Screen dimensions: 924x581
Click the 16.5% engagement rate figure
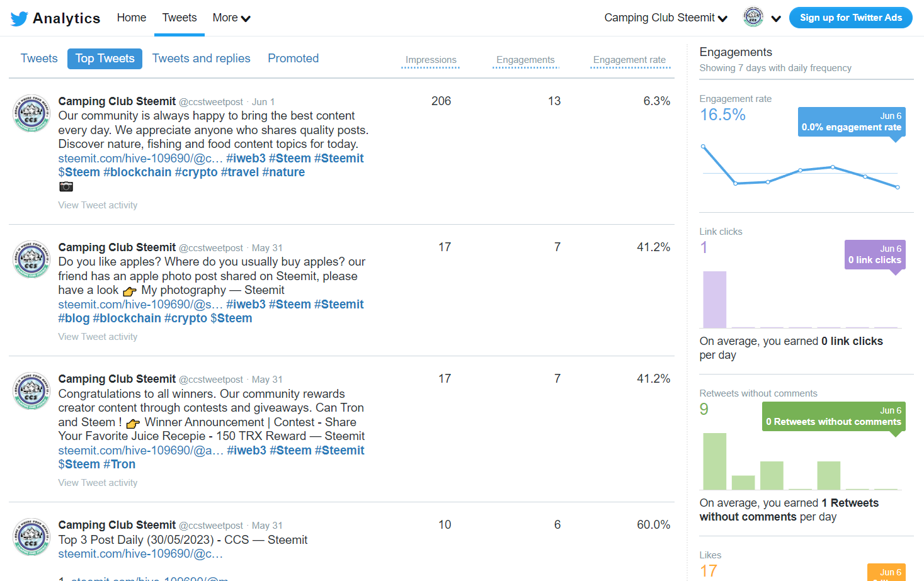point(722,115)
